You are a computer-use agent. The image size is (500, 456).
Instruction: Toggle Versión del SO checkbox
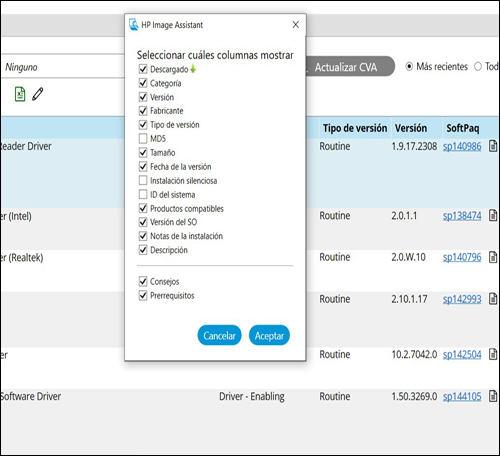pos(143,222)
